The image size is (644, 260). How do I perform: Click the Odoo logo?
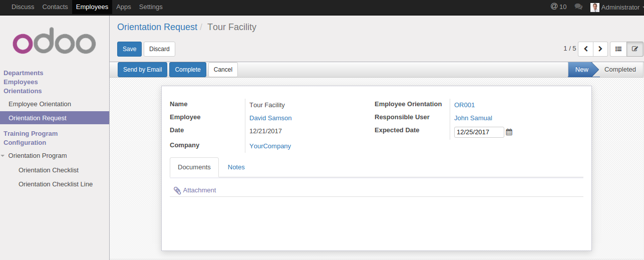[x=54, y=44]
